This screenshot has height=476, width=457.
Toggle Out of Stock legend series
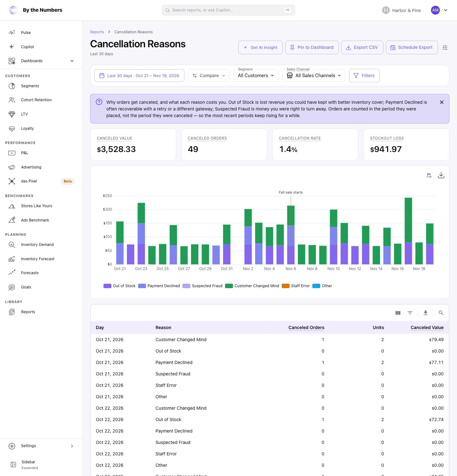tap(120, 286)
